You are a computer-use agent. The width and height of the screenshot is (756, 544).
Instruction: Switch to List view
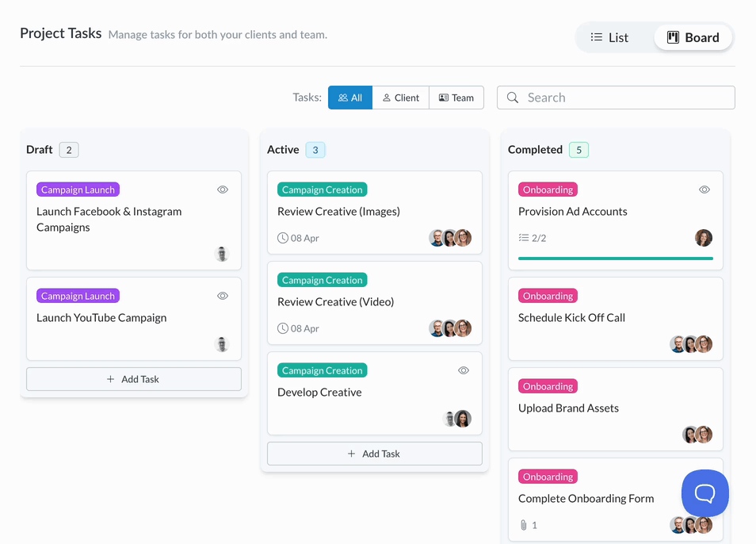609,37
